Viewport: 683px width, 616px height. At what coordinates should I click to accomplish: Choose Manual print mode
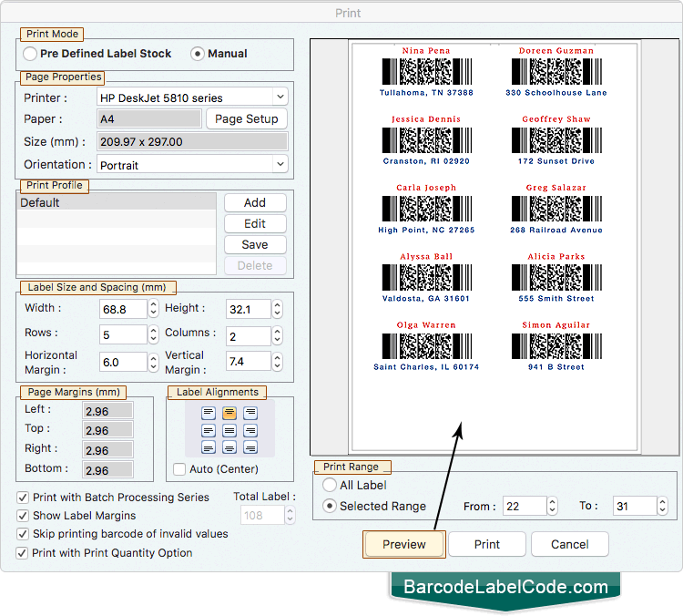click(x=198, y=54)
